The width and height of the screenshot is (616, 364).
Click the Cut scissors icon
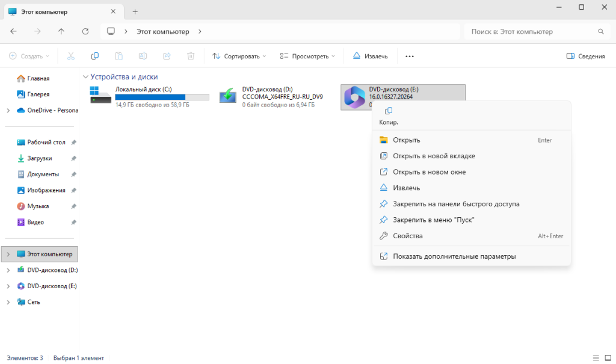click(x=71, y=56)
